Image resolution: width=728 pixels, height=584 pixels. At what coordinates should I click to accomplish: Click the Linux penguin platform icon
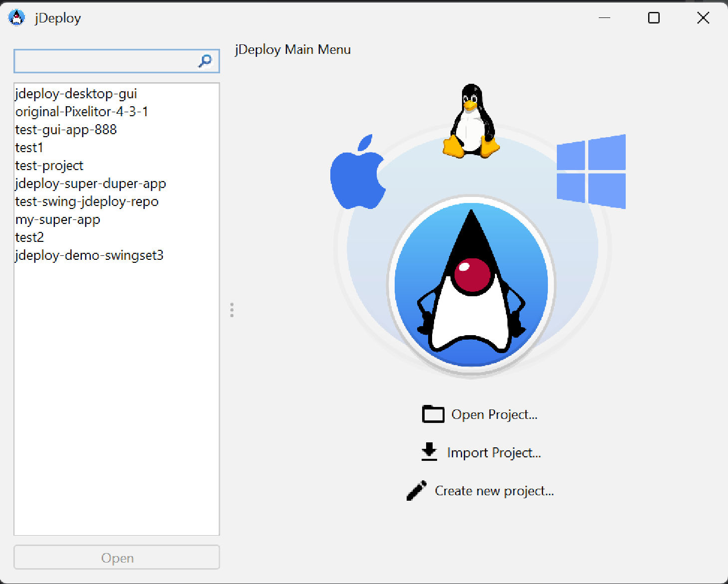coord(471,120)
